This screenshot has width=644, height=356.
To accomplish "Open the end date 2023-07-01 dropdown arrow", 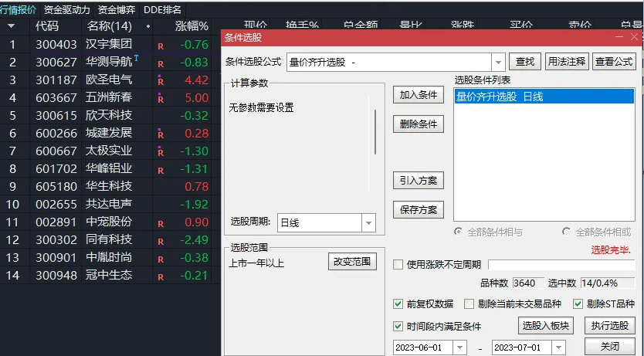I will (x=559, y=348).
